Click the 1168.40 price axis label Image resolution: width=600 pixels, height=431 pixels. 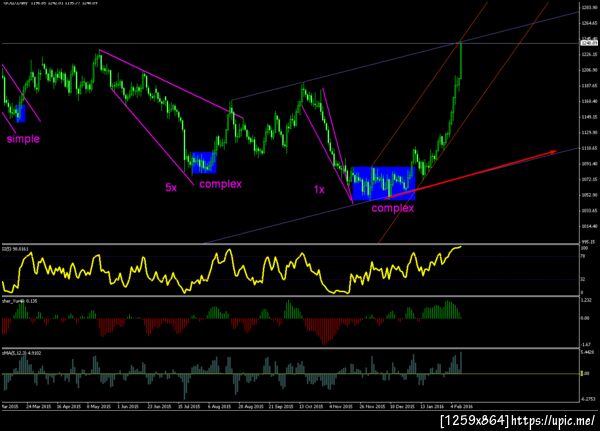589,101
